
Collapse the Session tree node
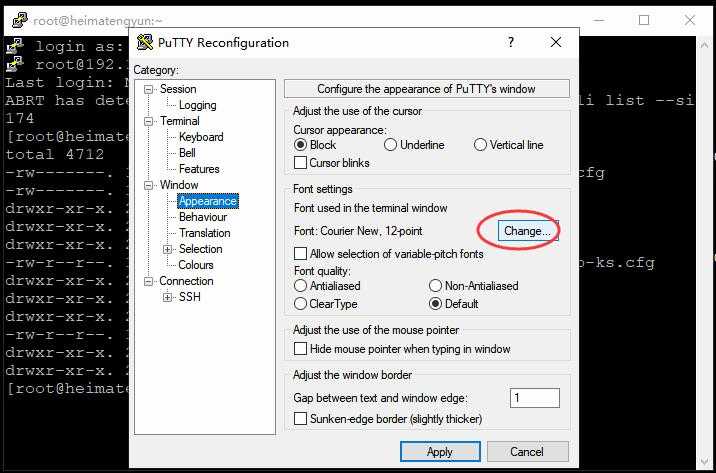(150, 89)
